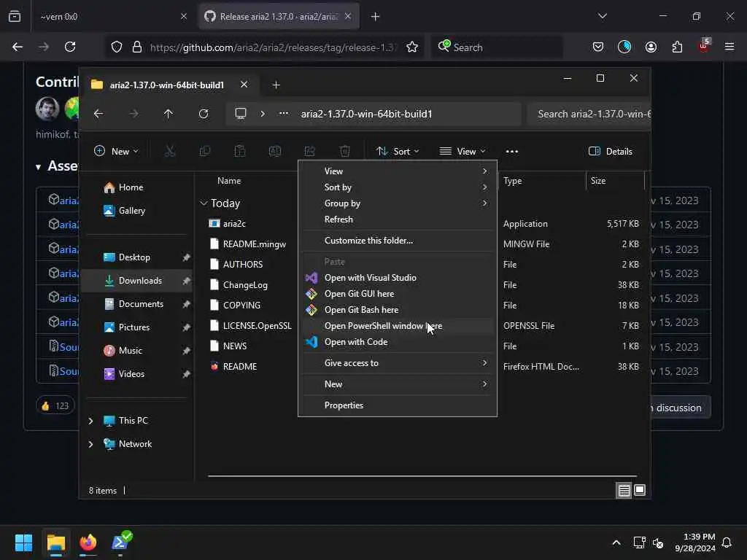Open the See more ellipsis menu
The width and height of the screenshot is (747, 560).
click(x=511, y=152)
